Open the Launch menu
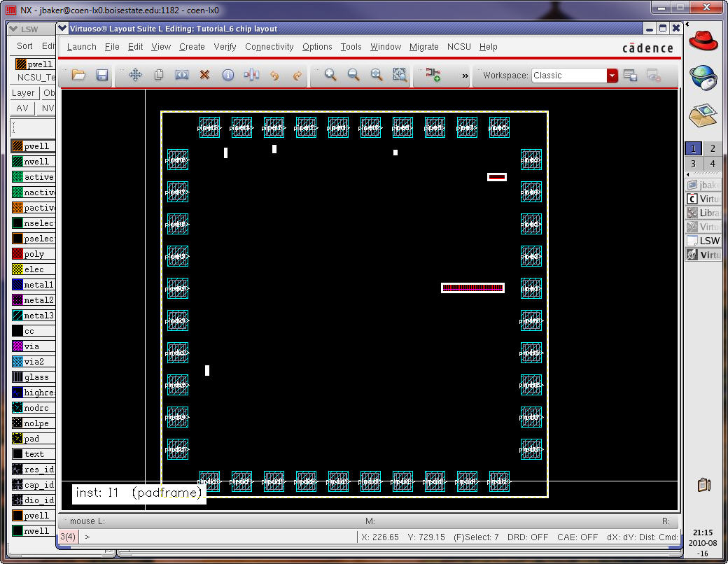728x564 pixels. [82, 47]
